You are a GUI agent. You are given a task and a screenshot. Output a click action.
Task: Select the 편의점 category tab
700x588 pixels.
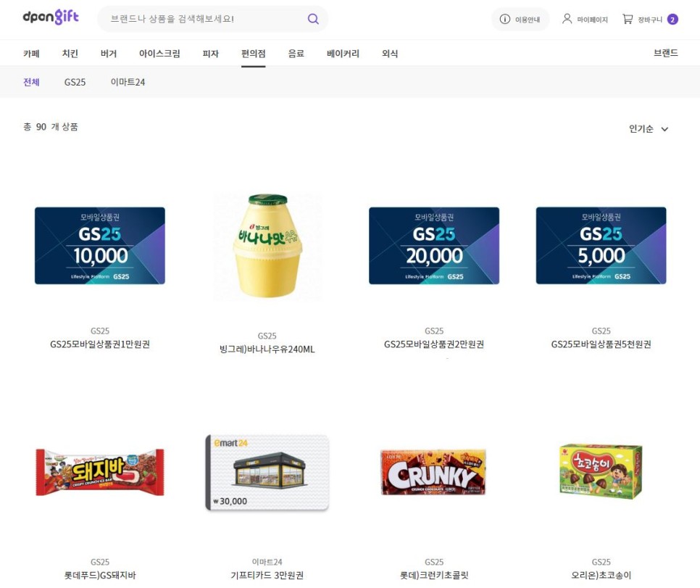pos(253,54)
